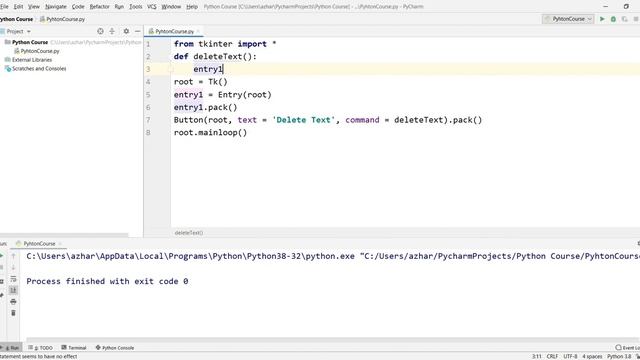Screen dimensions: 640x360
Task: Toggle soft-wrap in the Run console
Action: (13, 279)
